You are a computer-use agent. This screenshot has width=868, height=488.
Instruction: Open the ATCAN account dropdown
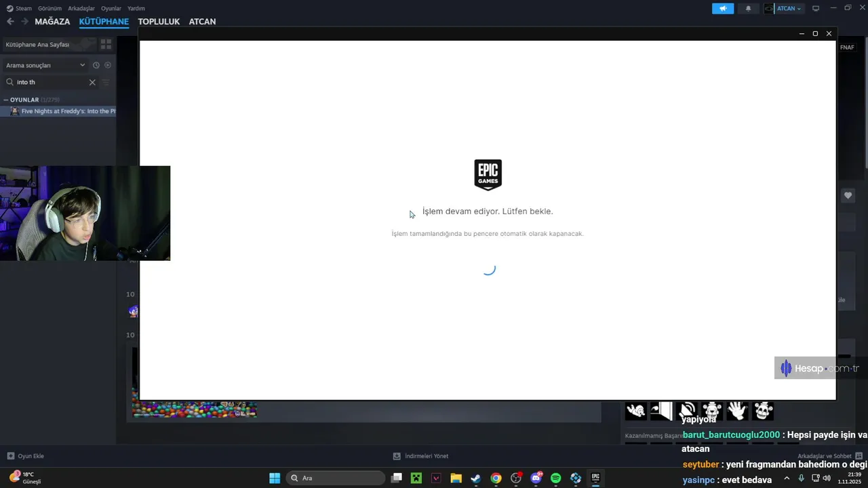point(783,8)
